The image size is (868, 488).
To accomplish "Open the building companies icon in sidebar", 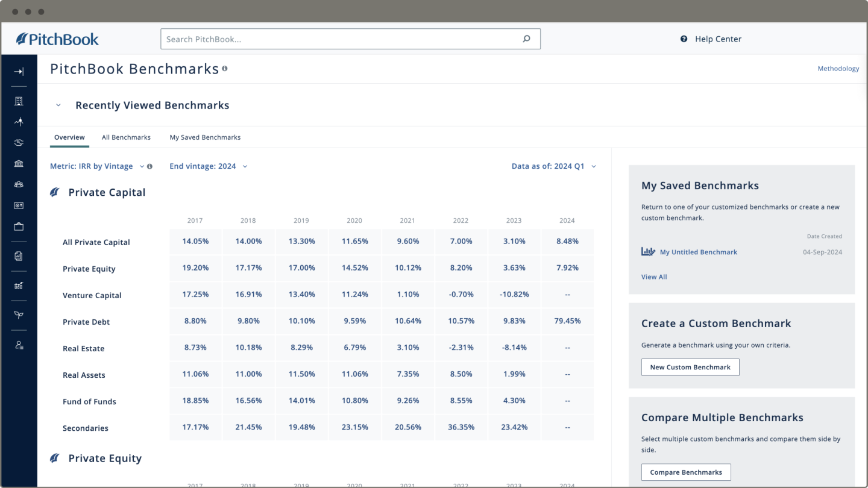I will (x=19, y=101).
